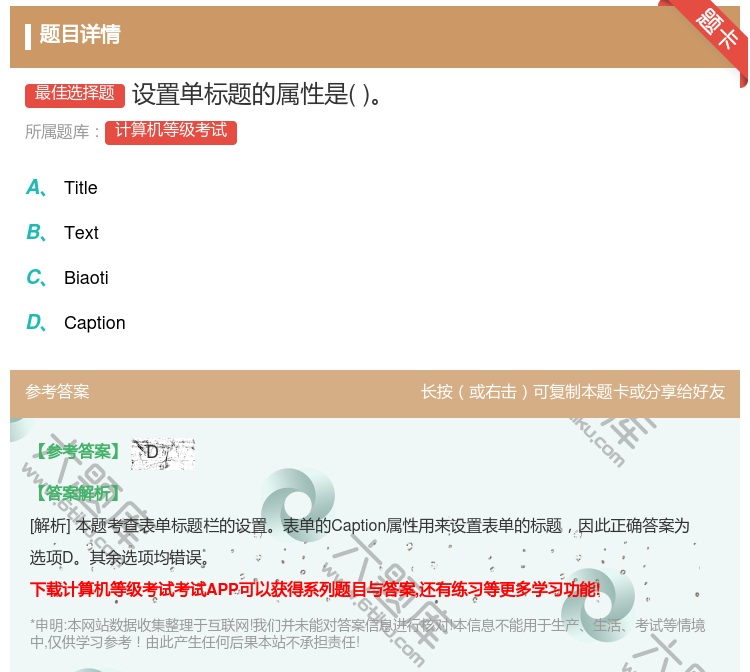Select answer option D Caption
Image resolution: width=750 pixels, height=672 pixels.
click(x=76, y=323)
